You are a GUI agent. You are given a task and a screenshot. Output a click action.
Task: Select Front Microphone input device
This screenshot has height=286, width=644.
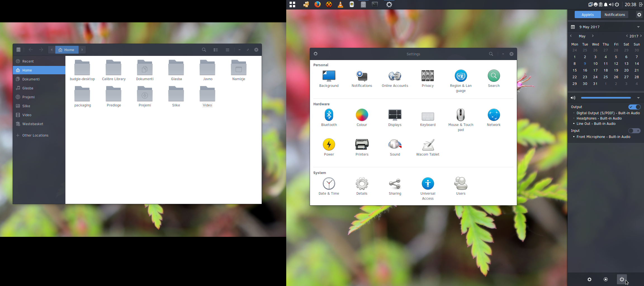pos(603,137)
